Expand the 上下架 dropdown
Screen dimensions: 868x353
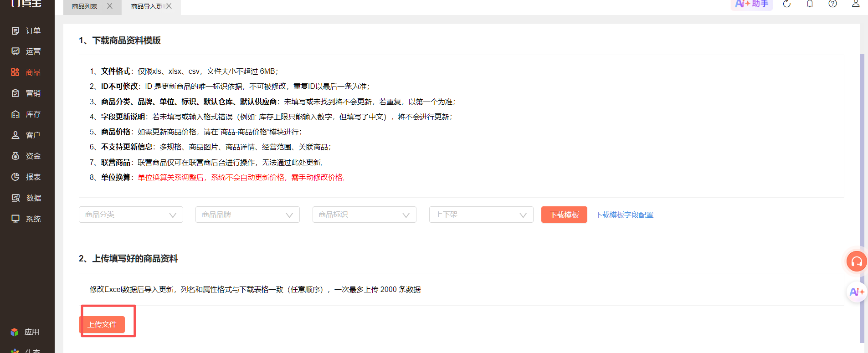coord(481,215)
